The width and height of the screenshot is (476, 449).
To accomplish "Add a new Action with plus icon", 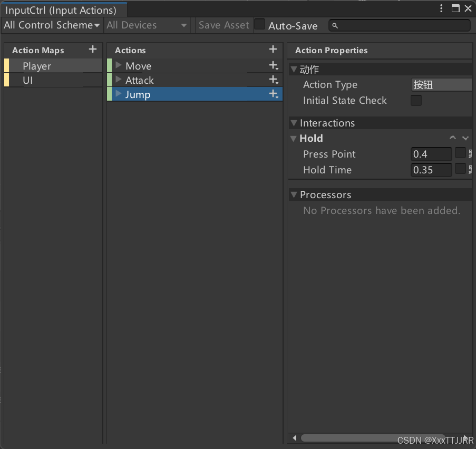I will [273, 50].
